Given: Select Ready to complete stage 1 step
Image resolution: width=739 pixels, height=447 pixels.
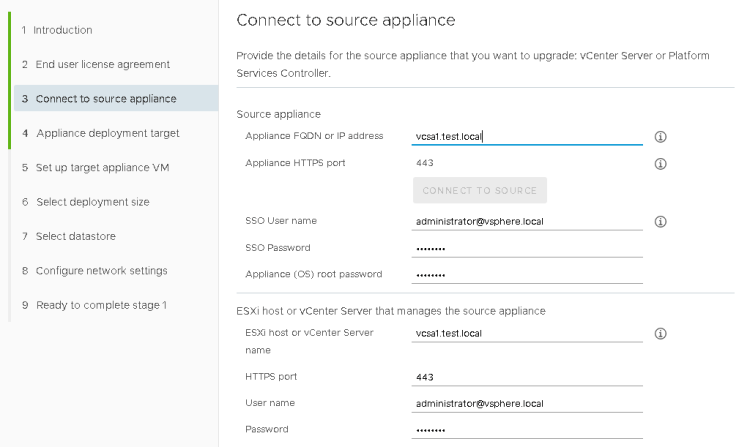Looking at the screenshot, I should tap(101, 305).
